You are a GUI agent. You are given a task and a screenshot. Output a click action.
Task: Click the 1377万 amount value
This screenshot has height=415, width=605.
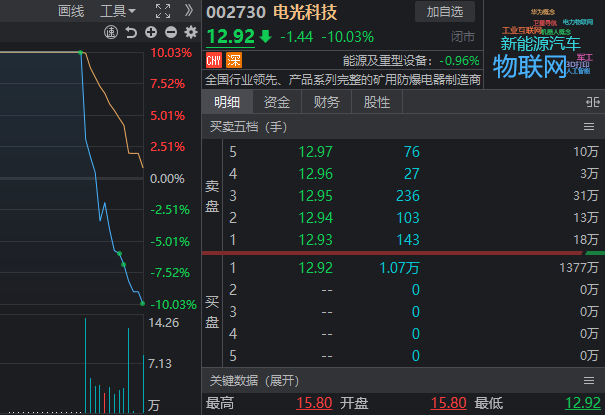pyautogui.click(x=579, y=267)
